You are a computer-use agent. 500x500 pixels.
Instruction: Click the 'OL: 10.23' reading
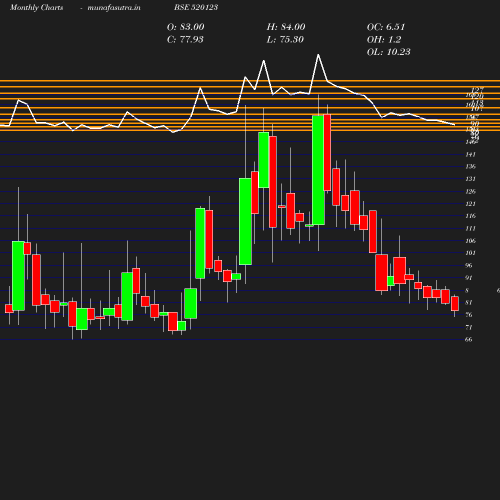(x=389, y=52)
